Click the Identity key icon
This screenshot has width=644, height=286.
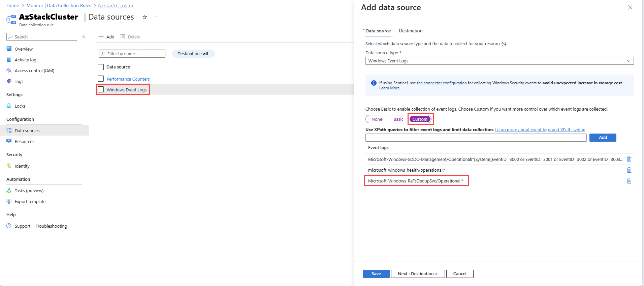[x=9, y=166]
